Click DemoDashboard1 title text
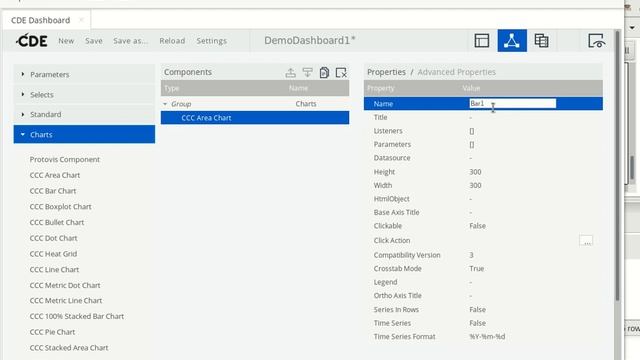This screenshot has width=640, height=360. pyautogui.click(x=310, y=40)
